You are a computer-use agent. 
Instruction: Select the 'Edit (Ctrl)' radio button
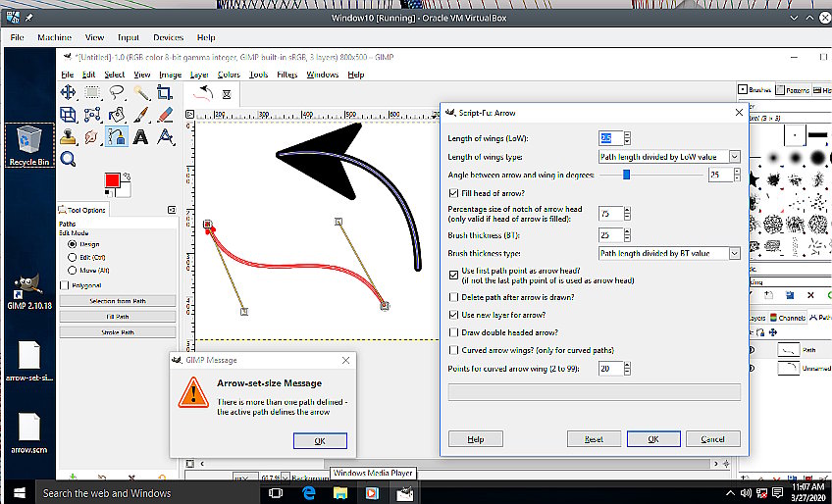[x=72, y=257]
